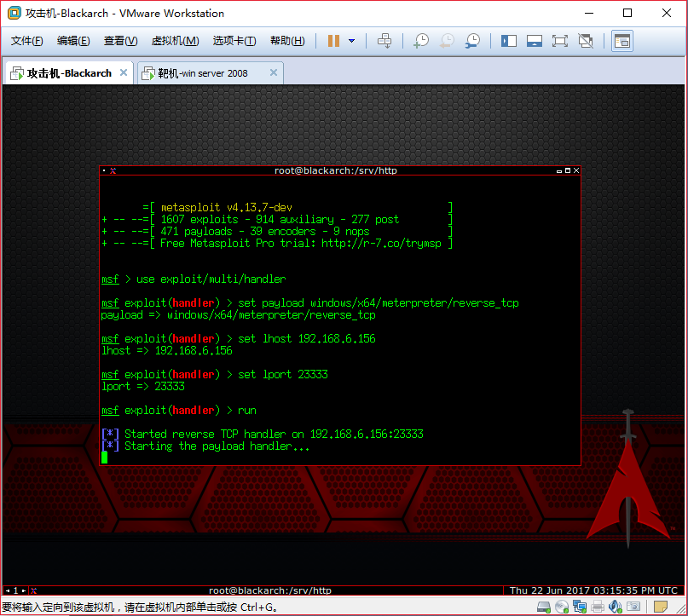Click the http://r-7.co/trymsp link text
The width and height of the screenshot is (688, 616).
(381, 244)
